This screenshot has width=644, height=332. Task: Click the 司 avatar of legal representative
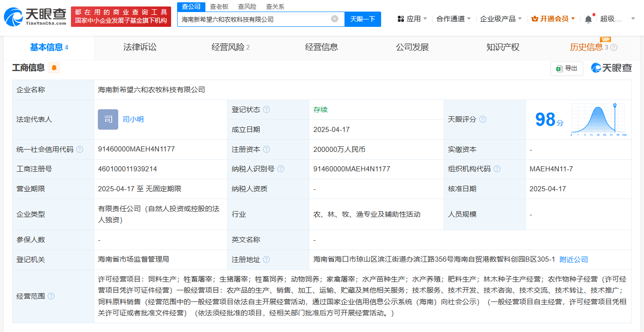[108, 119]
